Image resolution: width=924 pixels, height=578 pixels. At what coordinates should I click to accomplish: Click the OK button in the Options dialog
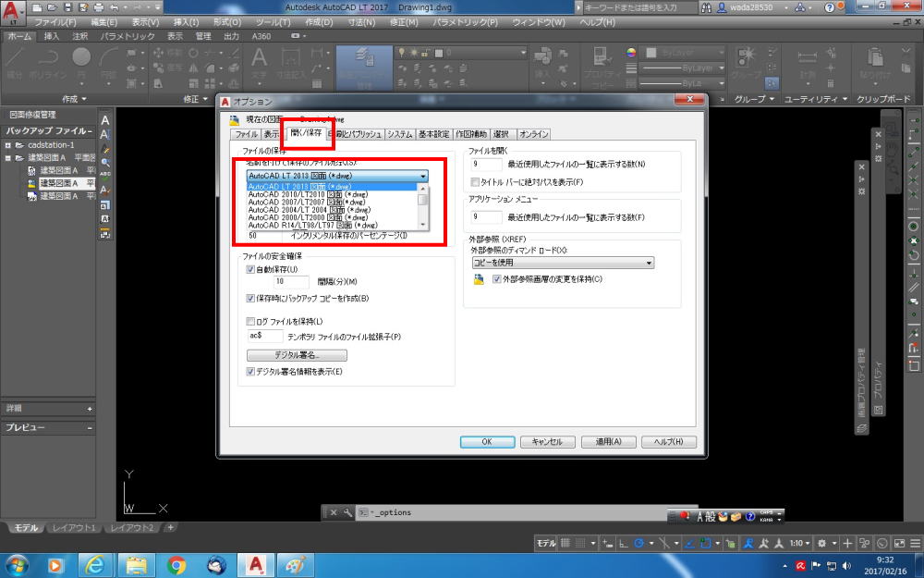click(487, 442)
